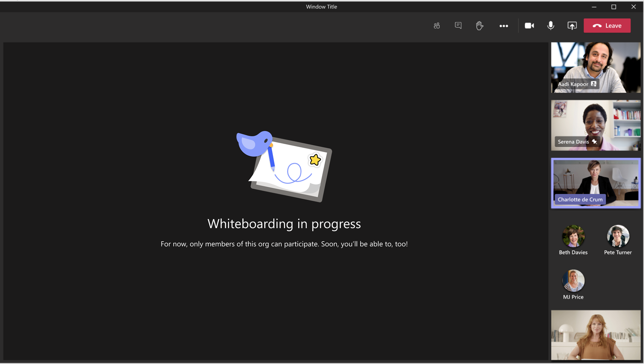Select the bottom unnamed participant video
This screenshot has width=644, height=364.
click(x=596, y=335)
